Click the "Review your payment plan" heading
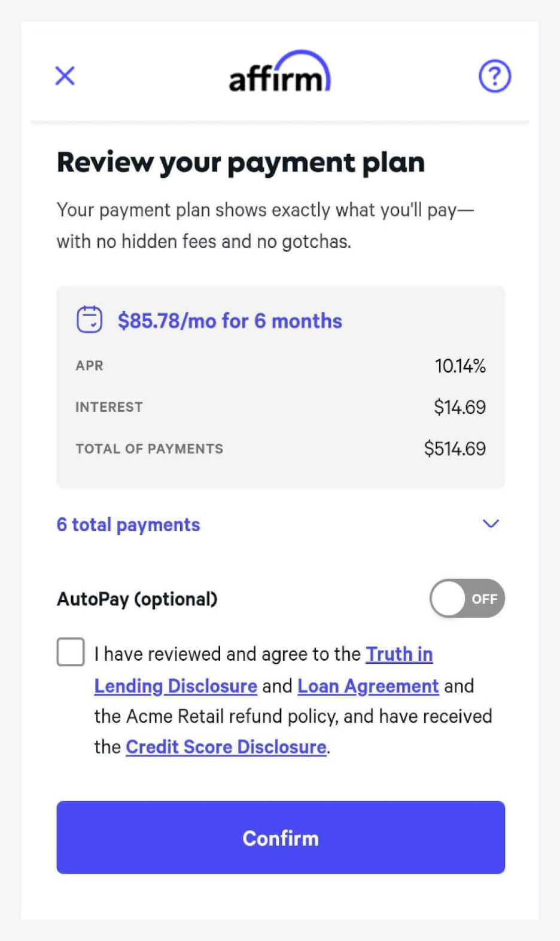This screenshot has width=560, height=941. pyautogui.click(x=241, y=162)
